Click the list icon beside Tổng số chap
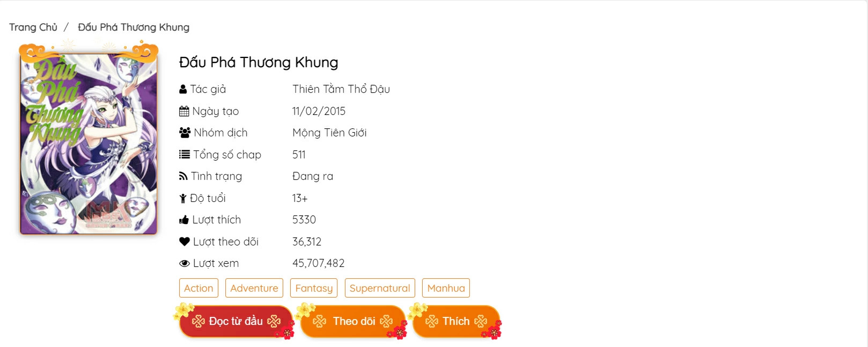This screenshot has height=347, width=868. point(185,155)
